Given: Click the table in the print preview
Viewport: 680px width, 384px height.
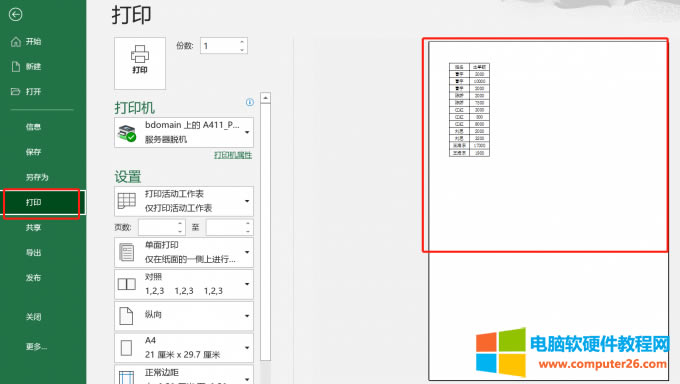Looking at the screenshot, I should [x=469, y=110].
